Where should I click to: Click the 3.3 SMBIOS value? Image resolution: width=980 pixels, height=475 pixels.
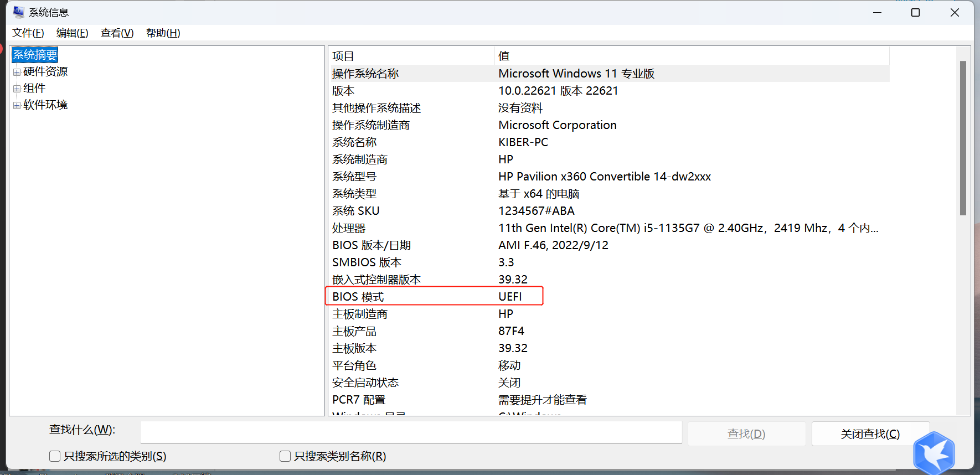(x=506, y=262)
